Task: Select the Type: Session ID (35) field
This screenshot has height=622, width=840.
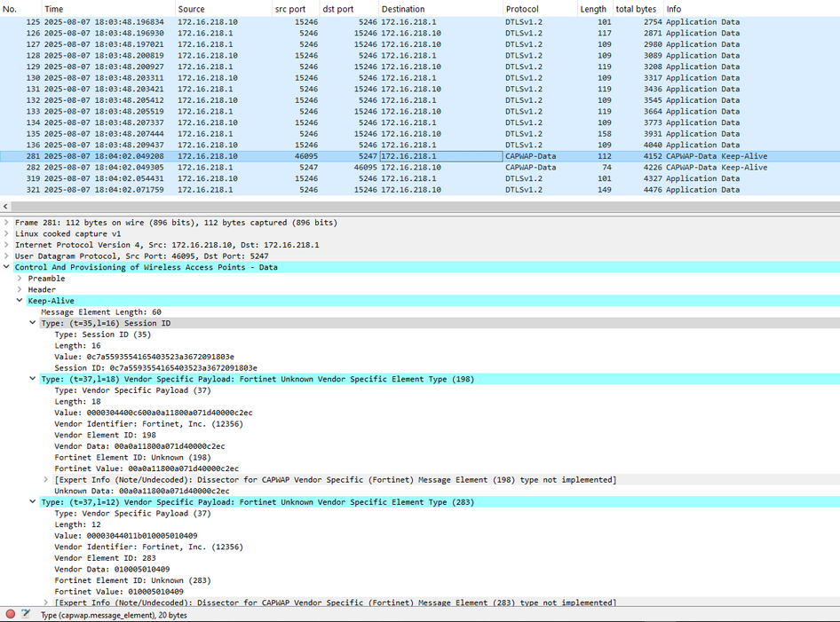Action: tap(103, 334)
